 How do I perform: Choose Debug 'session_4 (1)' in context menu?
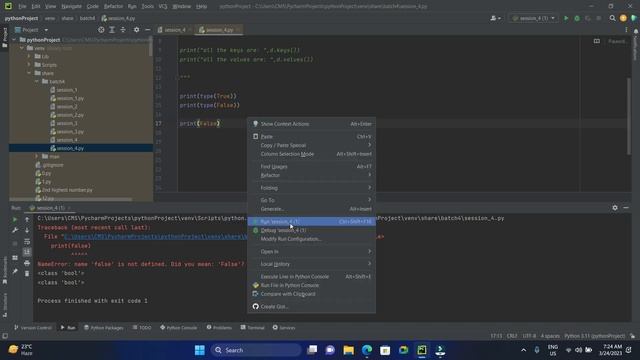(x=311, y=230)
